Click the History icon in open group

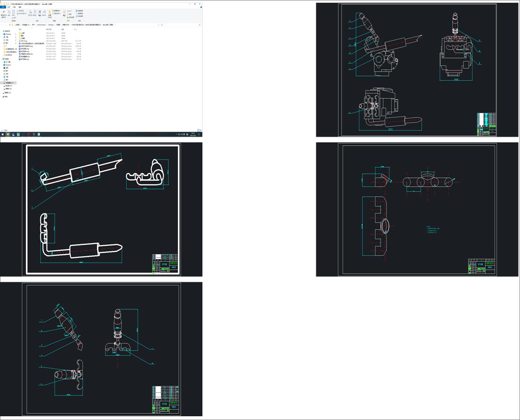click(67, 17)
